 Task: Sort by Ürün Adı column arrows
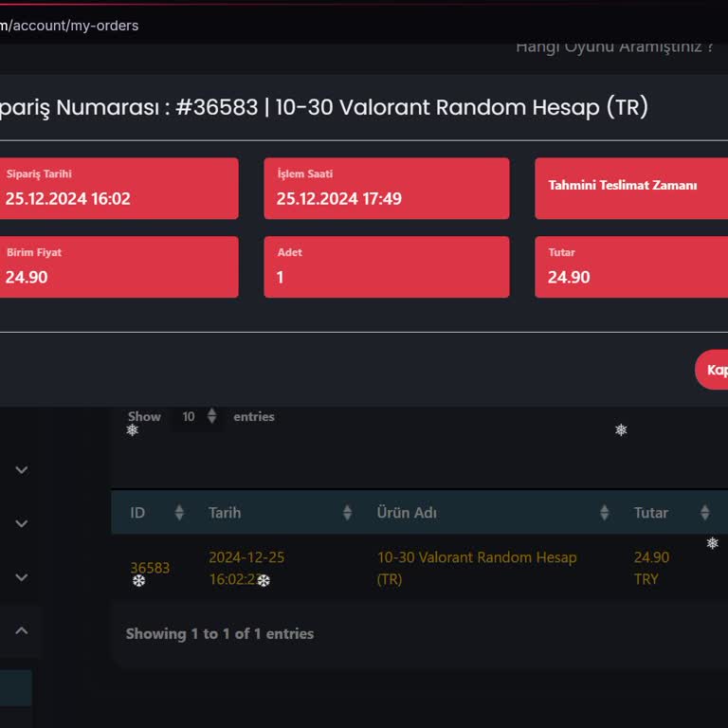click(x=604, y=513)
